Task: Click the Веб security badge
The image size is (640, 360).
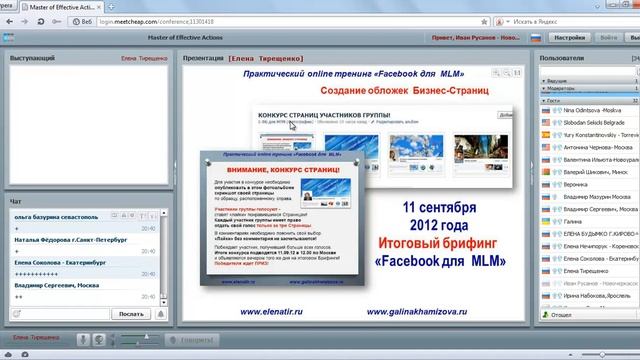Action: pyautogui.click(x=82, y=22)
